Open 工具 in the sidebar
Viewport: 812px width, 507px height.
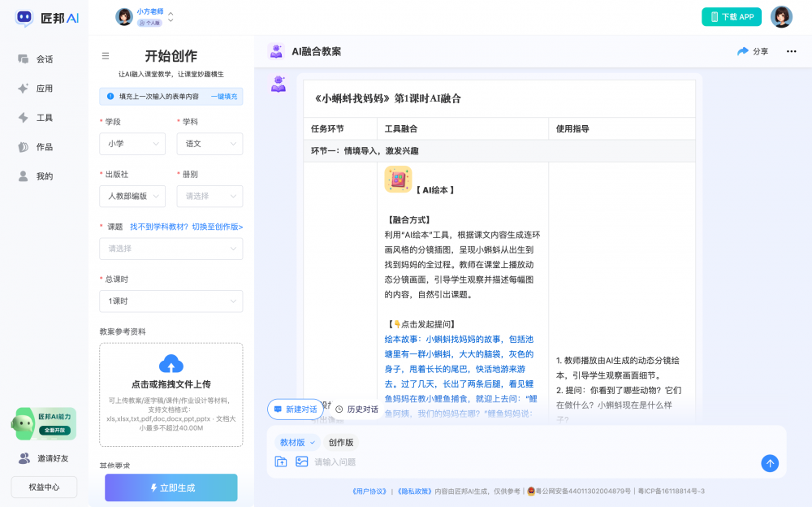pyautogui.click(x=44, y=118)
